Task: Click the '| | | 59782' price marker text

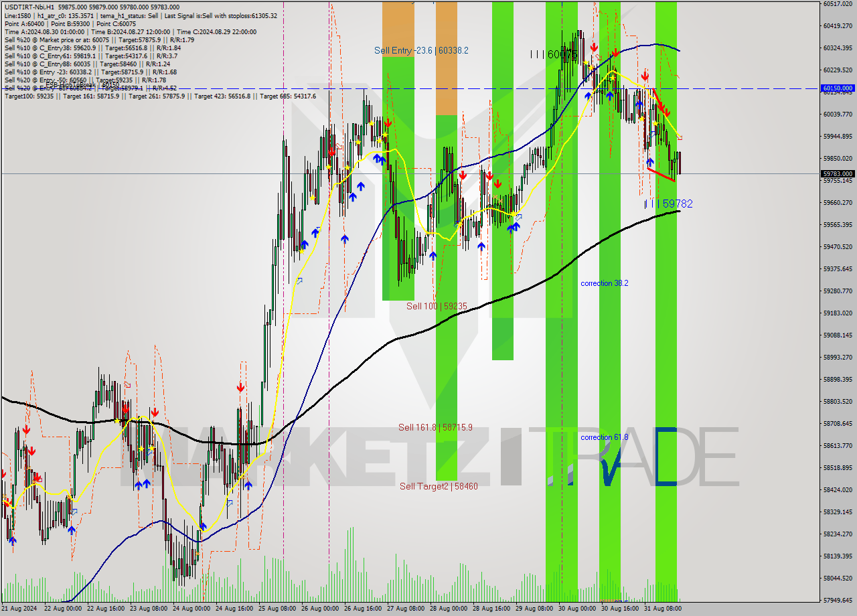Action: [x=668, y=204]
